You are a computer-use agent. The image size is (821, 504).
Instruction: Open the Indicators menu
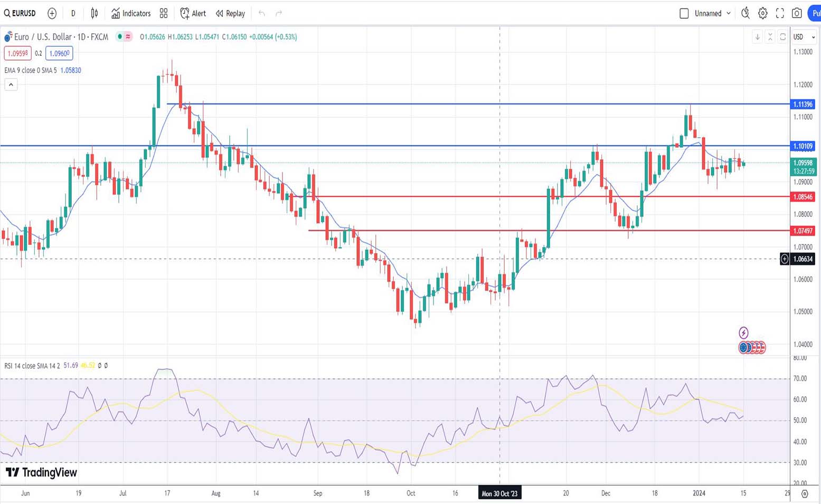pyautogui.click(x=131, y=13)
